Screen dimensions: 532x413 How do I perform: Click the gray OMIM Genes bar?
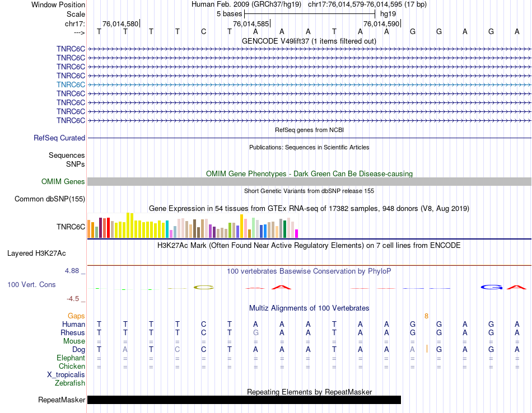pyautogui.click(x=309, y=182)
